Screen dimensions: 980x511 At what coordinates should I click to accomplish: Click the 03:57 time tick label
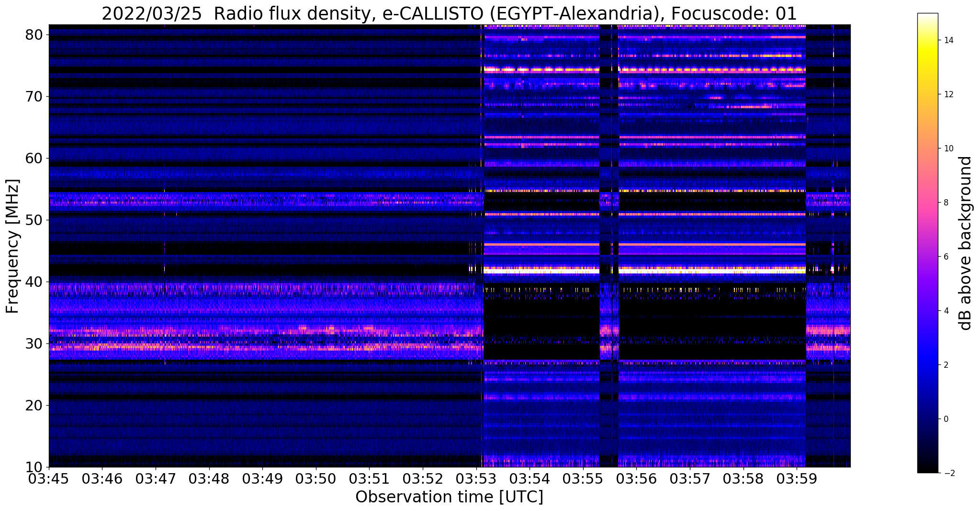point(689,479)
